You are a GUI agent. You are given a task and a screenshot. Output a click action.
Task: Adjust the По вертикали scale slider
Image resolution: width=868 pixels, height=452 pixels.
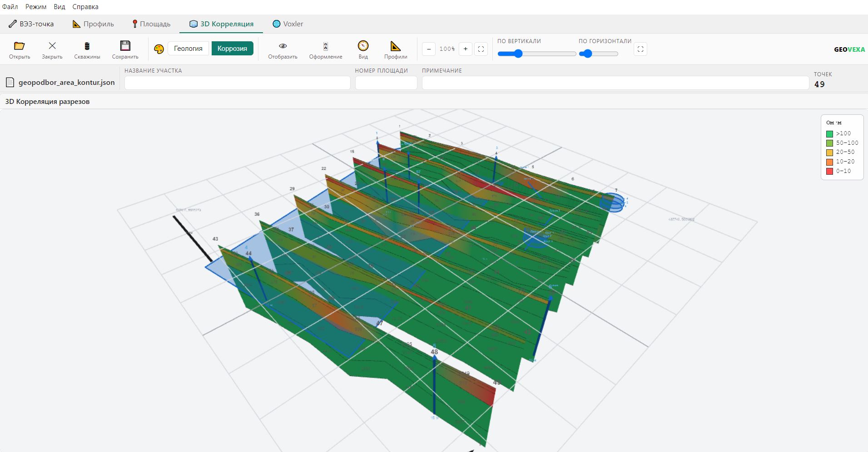pyautogui.click(x=536, y=54)
